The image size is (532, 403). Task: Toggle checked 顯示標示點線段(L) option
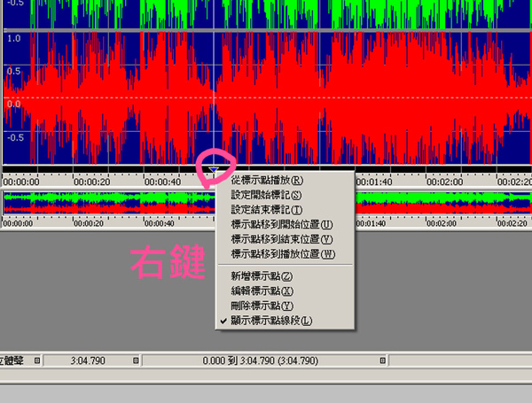tap(285, 321)
